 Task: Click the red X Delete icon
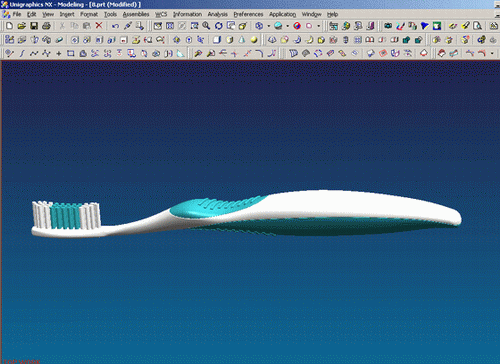tap(99, 26)
